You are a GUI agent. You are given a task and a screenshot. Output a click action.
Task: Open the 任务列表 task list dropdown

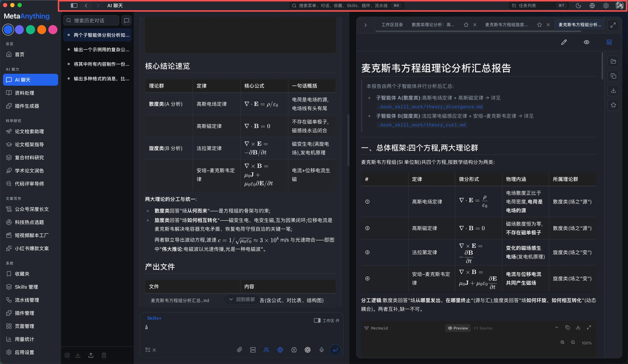539,5
